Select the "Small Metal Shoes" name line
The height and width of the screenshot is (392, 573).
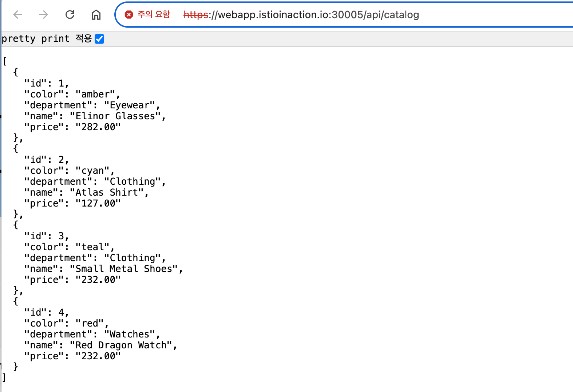point(103,269)
